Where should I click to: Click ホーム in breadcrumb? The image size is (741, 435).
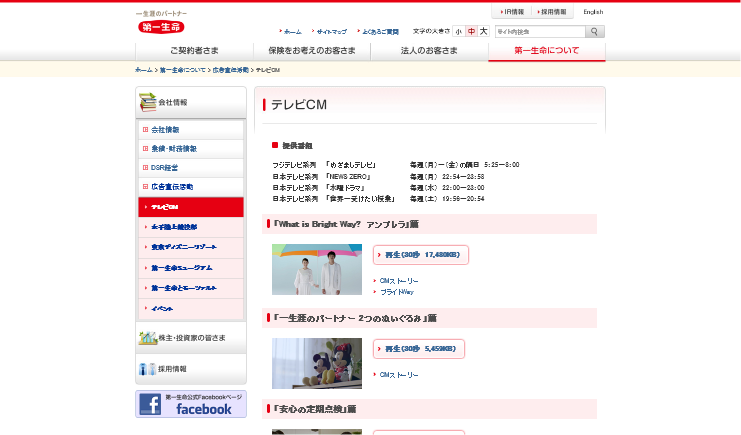[x=144, y=70]
